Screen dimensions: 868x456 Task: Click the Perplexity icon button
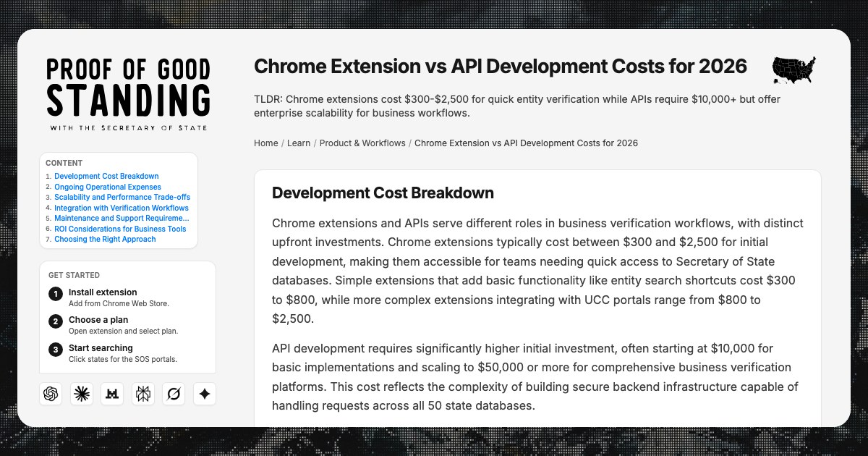[x=143, y=394]
